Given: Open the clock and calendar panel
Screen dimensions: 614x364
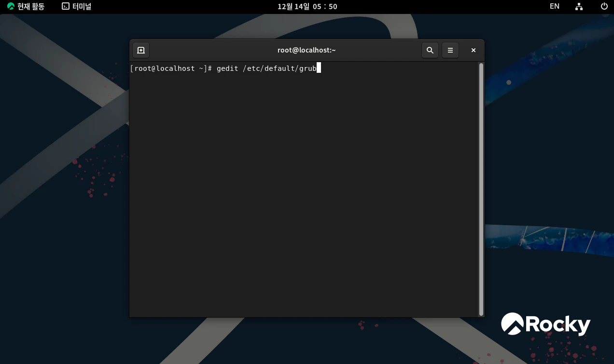Looking at the screenshot, I should point(307,6).
